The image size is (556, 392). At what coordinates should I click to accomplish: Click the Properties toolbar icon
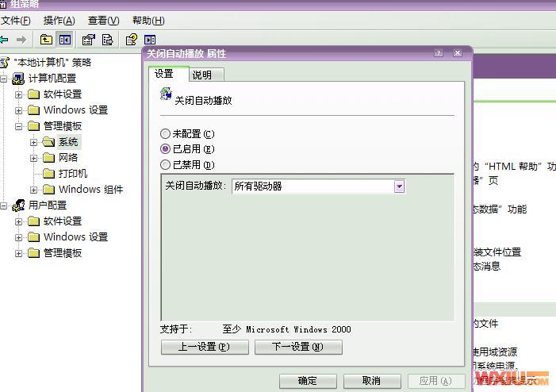point(88,39)
